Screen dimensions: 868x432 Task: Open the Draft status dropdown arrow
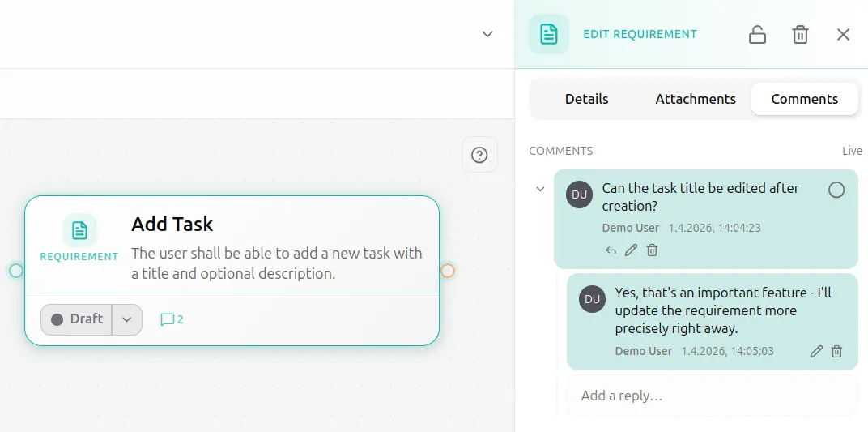coord(127,319)
